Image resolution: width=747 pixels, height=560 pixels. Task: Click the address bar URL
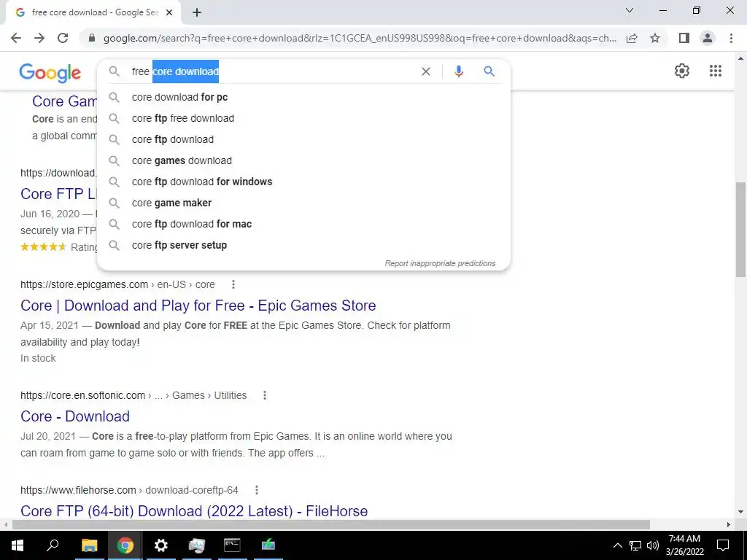[360, 38]
